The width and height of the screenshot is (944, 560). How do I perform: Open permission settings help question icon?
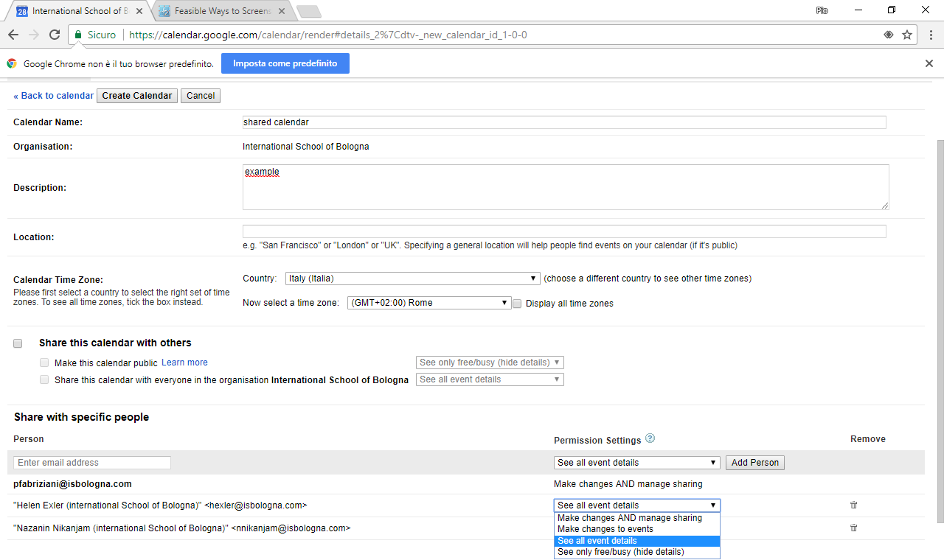650,438
